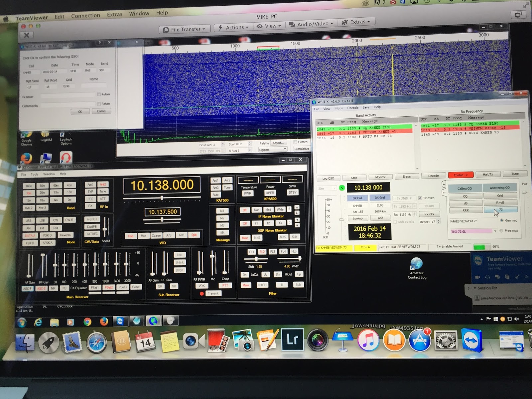The height and width of the screenshot is (399, 532).
Task: Open the Calendar dock icon
Action: [145, 341]
